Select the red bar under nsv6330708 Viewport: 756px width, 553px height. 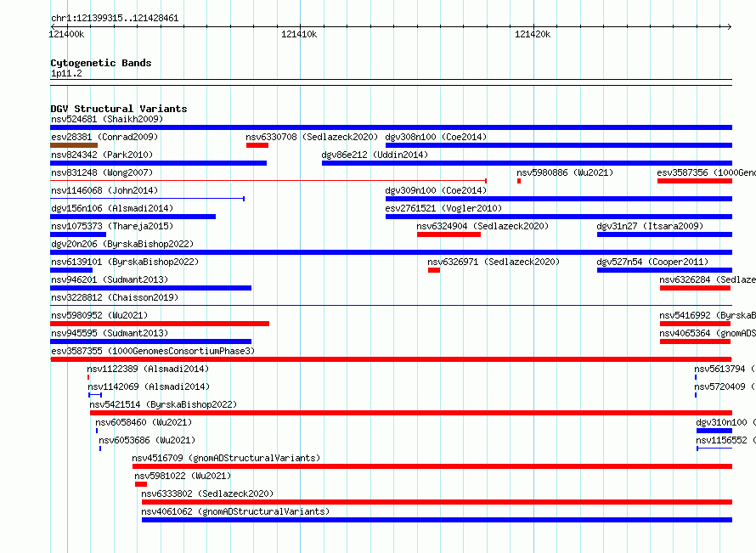257,145
